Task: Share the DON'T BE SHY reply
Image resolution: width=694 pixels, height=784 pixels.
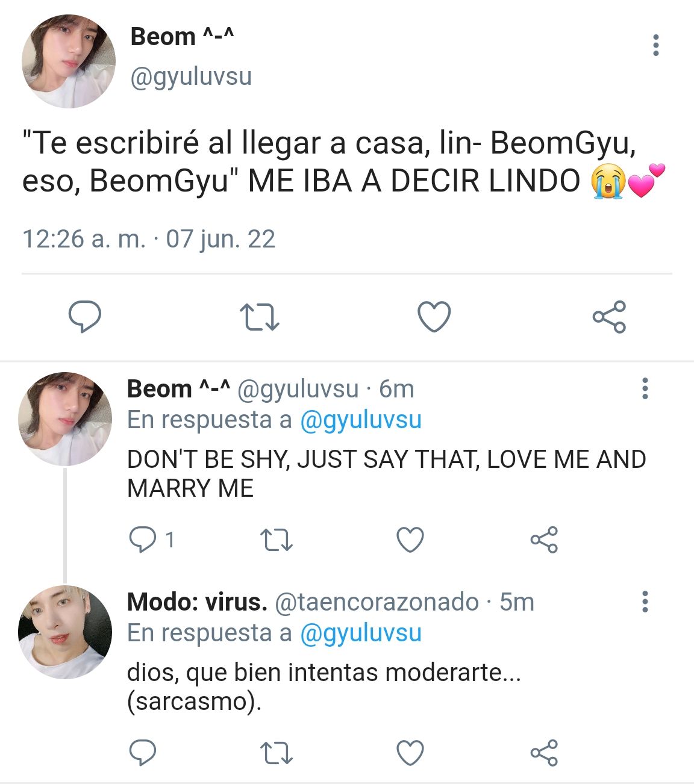Action: (x=544, y=540)
